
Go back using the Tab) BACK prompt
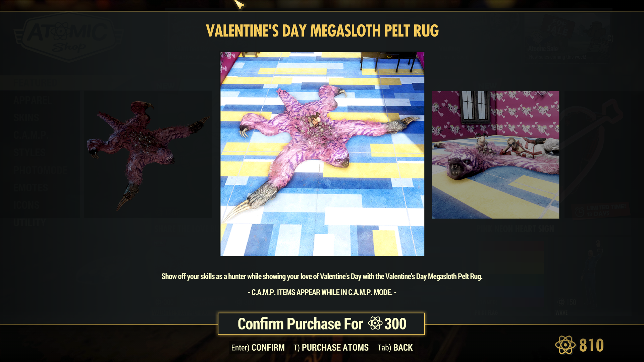coord(395,348)
